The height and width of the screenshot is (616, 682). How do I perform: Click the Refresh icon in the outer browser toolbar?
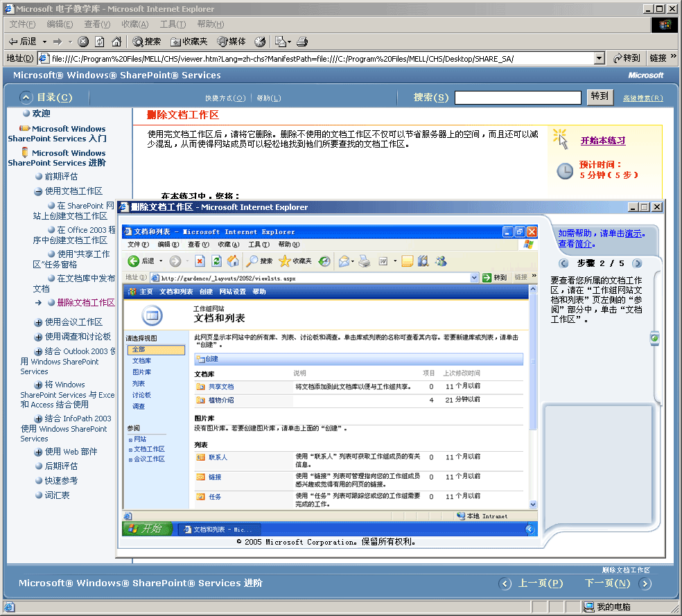pos(100,42)
